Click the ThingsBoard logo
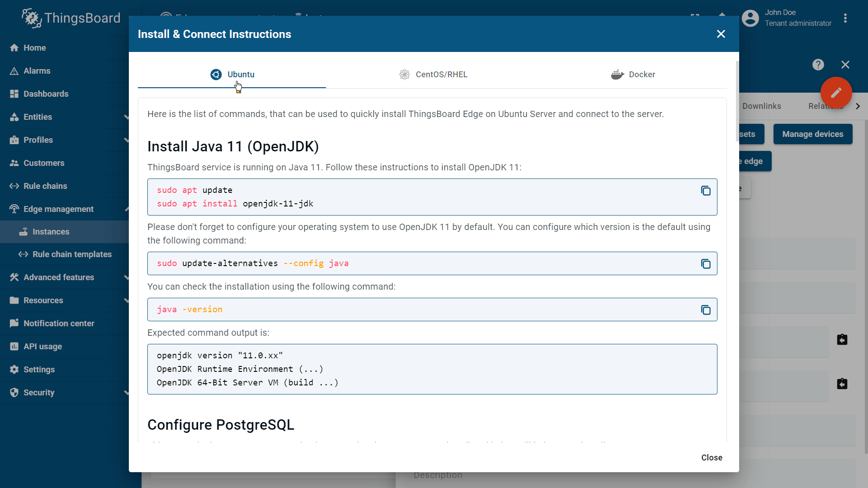868x488 pixels. point(71,18)
